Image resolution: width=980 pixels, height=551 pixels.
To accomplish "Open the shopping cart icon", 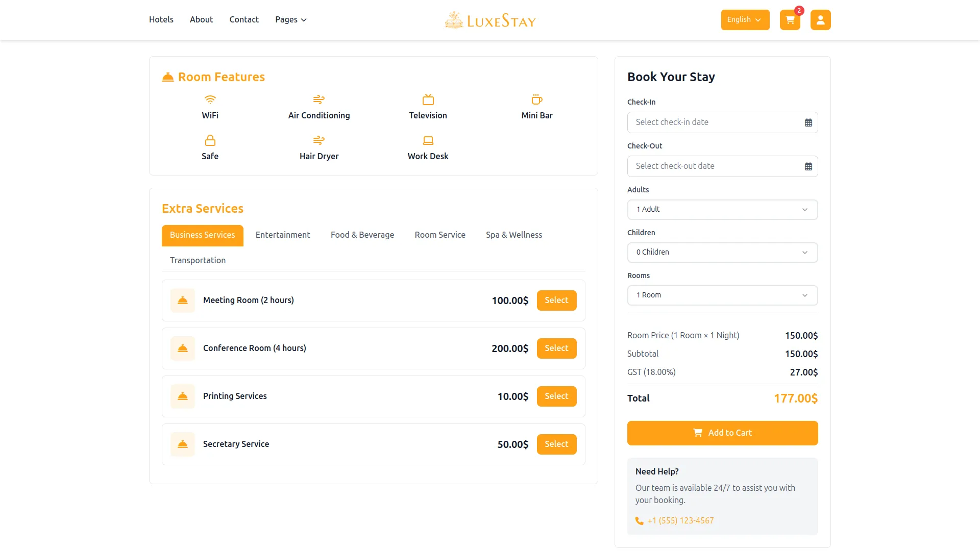I will pyautogui.click(x=790, y=20).
